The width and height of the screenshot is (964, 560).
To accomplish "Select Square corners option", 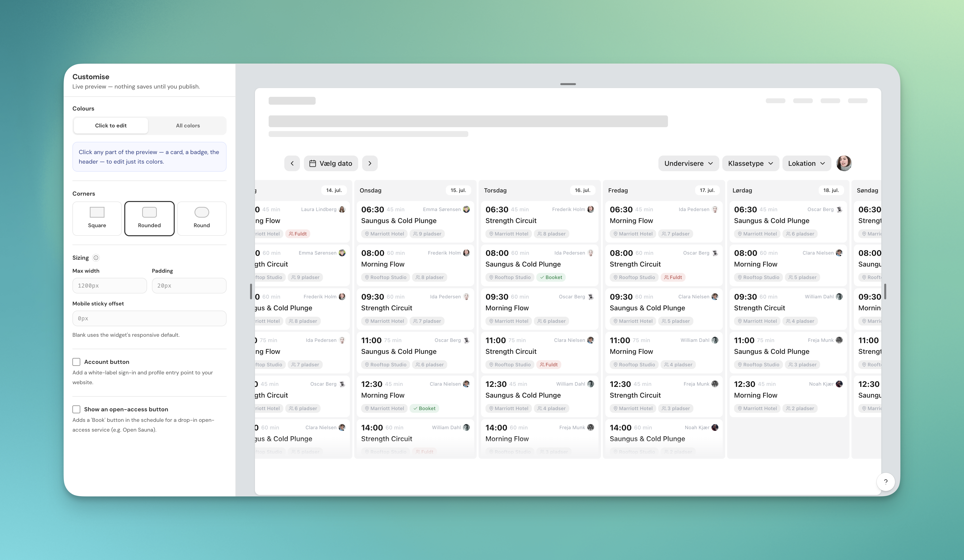I will coord(97,218).
